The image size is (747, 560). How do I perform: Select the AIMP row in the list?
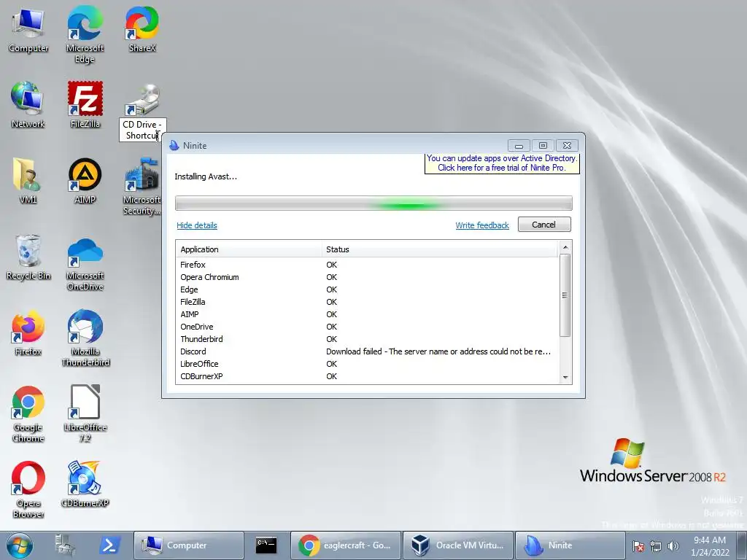[367, 314]
